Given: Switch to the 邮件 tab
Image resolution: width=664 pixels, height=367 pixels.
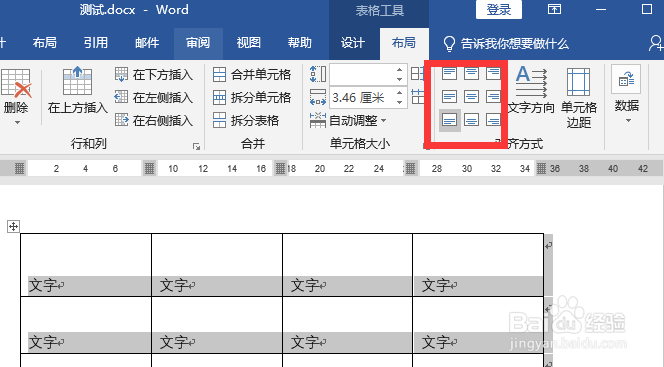Looking at the screenshot, I should click(x=147, y=43).
